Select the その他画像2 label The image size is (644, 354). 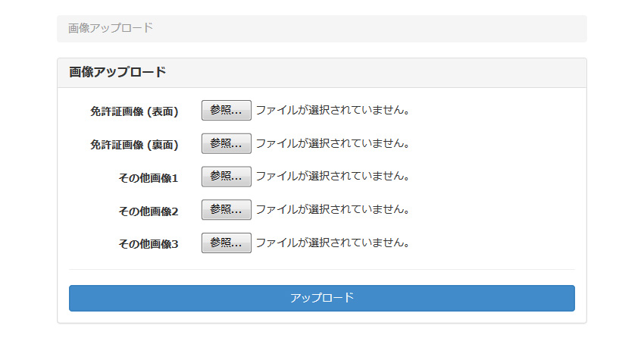[148, 211]
